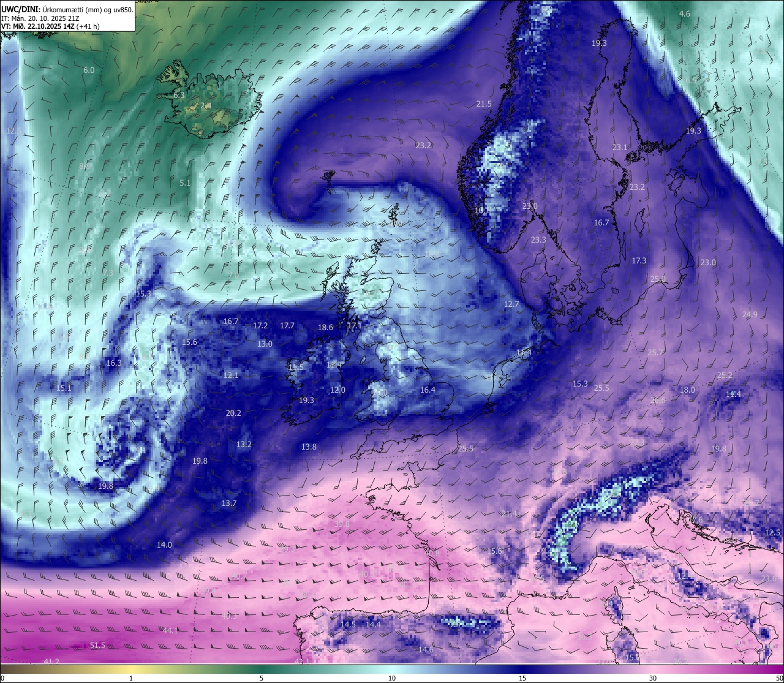Click the 18.6 value near Northern Ireland
784x683 pixels.
[325, 328]
